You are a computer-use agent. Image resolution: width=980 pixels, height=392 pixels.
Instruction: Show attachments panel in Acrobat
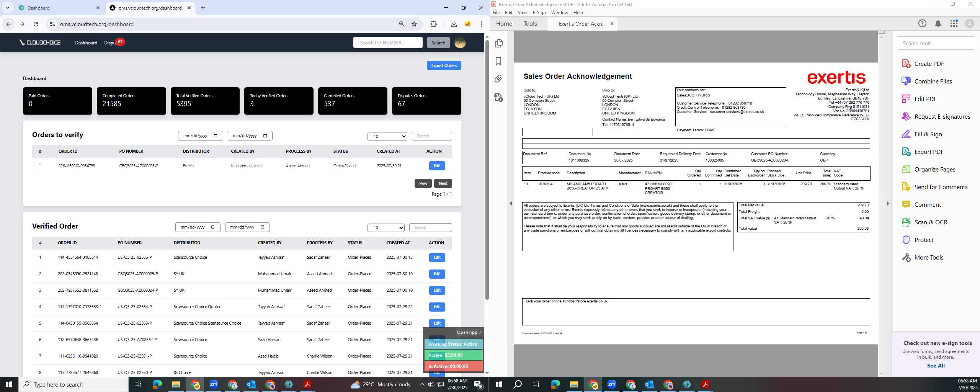click(498, 79)
